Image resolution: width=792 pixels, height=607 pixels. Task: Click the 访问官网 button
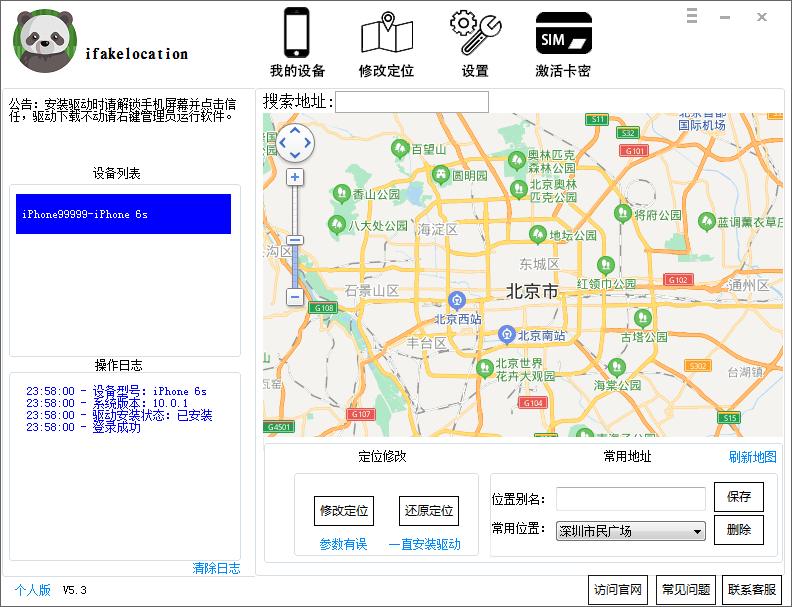[618, 590]
